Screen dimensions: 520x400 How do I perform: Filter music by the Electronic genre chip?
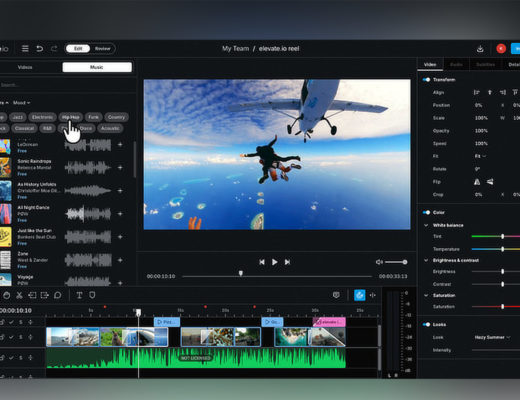point(42,117)
